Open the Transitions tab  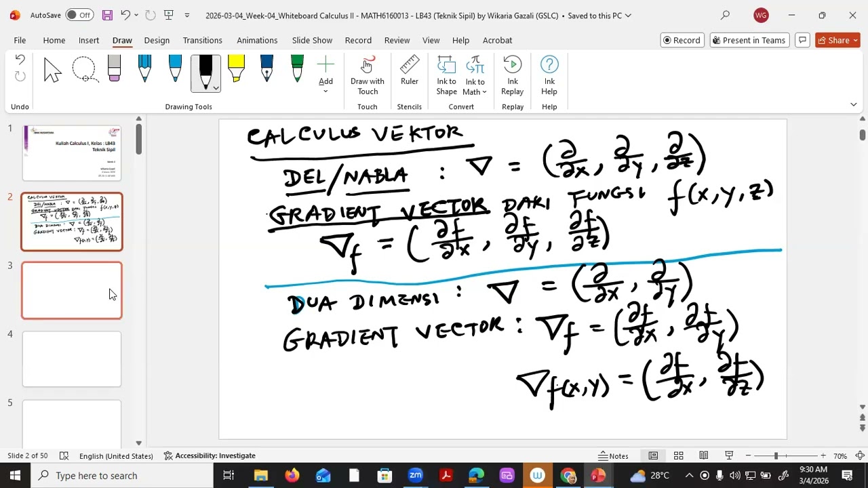202,40
